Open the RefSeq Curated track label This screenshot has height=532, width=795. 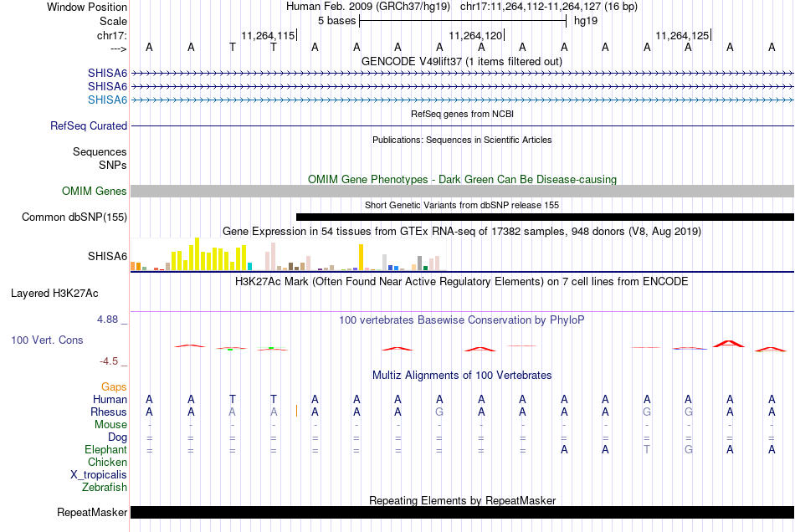[x=88, y=125]
